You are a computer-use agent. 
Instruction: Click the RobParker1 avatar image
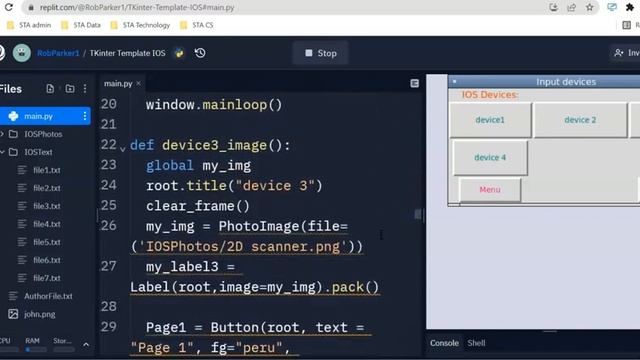click(22, 53)
